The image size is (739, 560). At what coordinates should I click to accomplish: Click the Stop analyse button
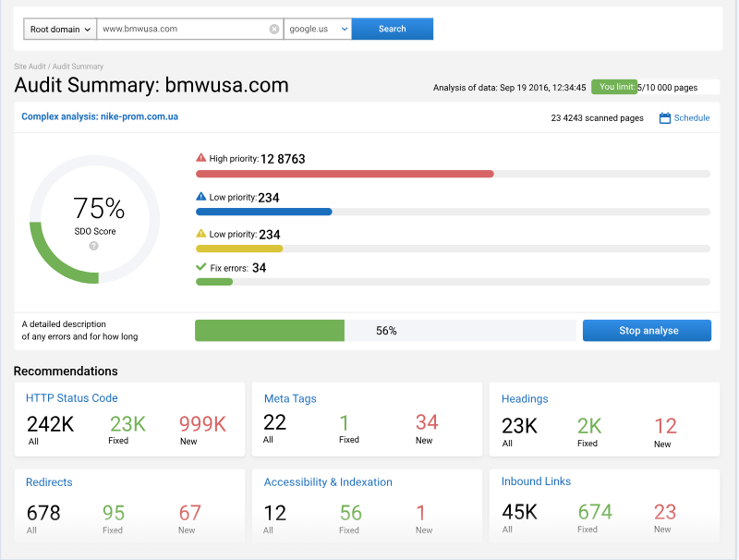click(x=647, y=330)
